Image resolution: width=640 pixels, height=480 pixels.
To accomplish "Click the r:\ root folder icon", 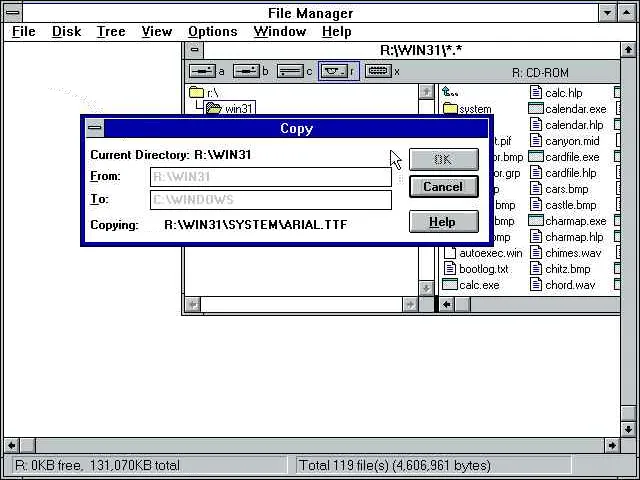I will point(196,93).
